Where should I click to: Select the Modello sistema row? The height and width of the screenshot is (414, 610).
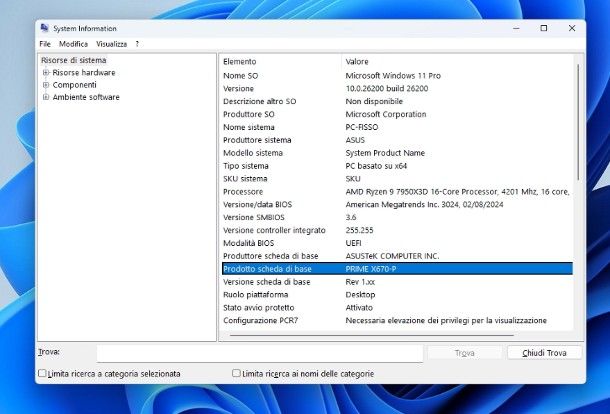point(397,153)
